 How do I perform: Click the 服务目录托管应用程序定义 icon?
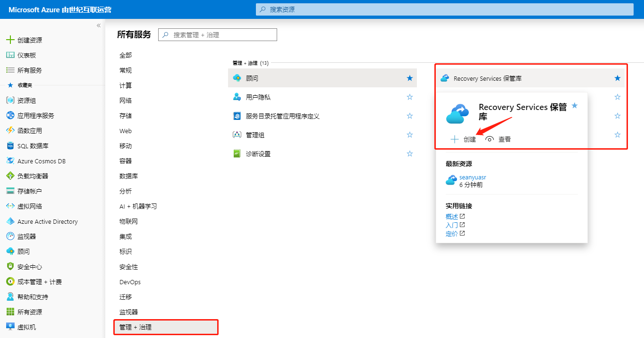pos(237,116)
